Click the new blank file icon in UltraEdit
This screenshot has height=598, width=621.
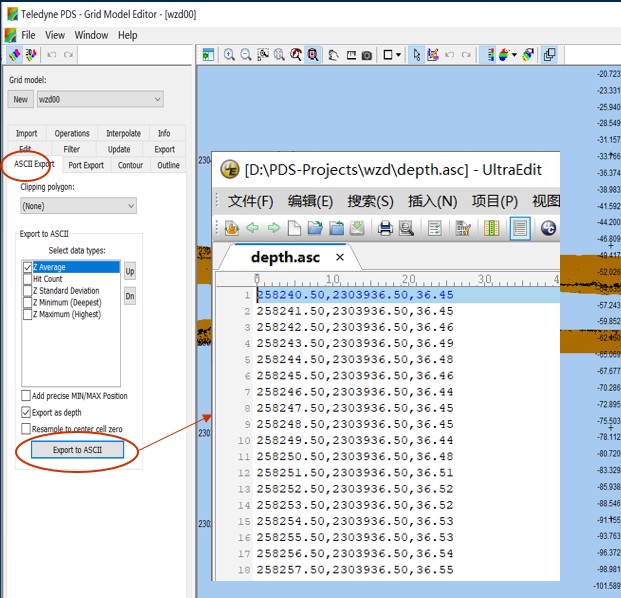click(294, 228)
